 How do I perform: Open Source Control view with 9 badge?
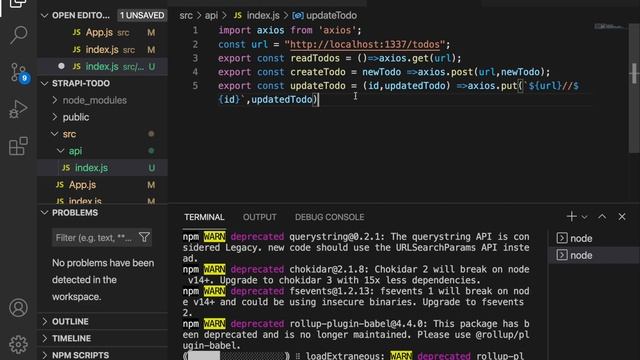tap(18, 72)
